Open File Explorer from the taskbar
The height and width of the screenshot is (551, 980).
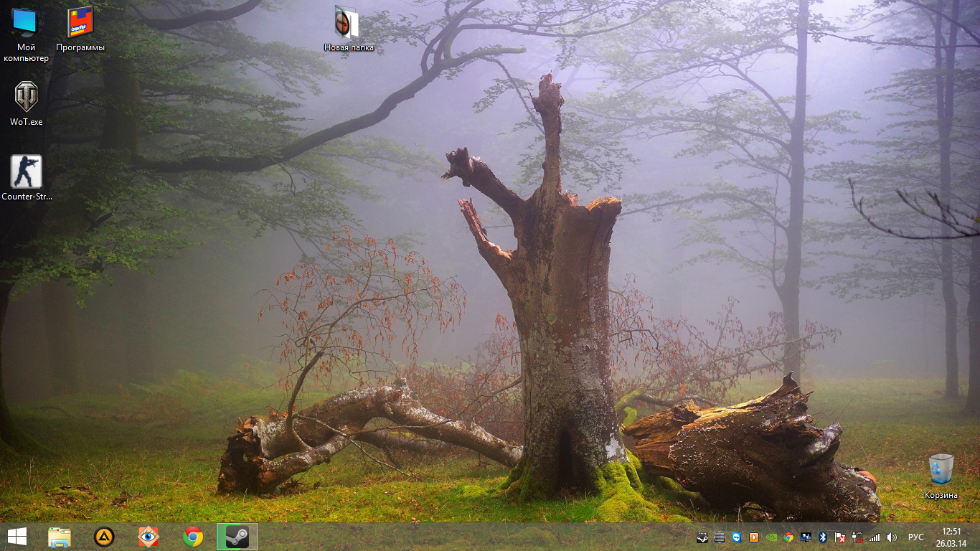[60, 537]
